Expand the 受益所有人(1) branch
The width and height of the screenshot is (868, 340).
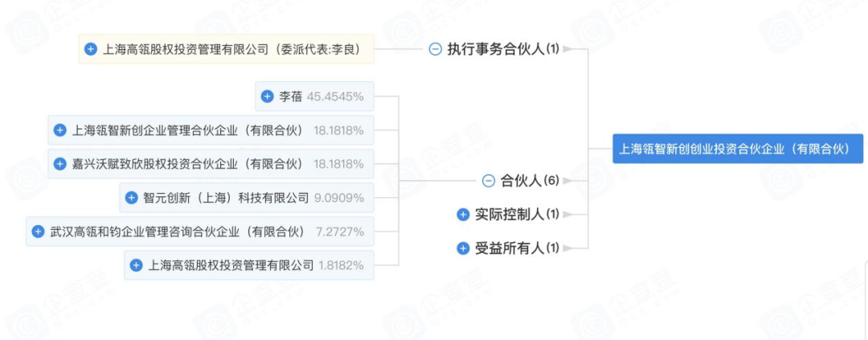(463, 248)
